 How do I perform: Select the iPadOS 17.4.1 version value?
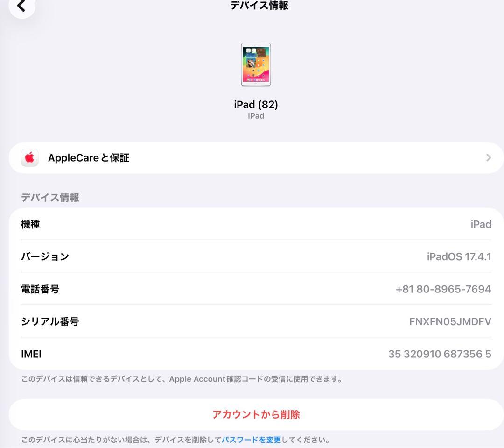459,256
